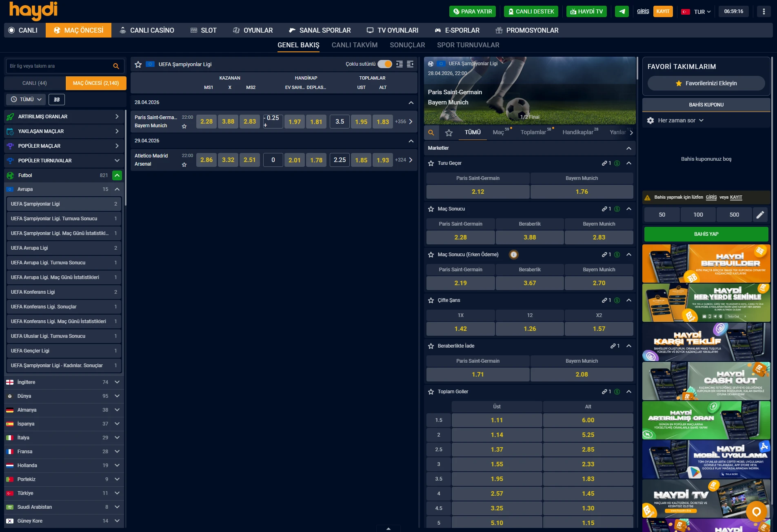Click the league search input field
Screen dimensions: 777x532
(x=58, y=66)
